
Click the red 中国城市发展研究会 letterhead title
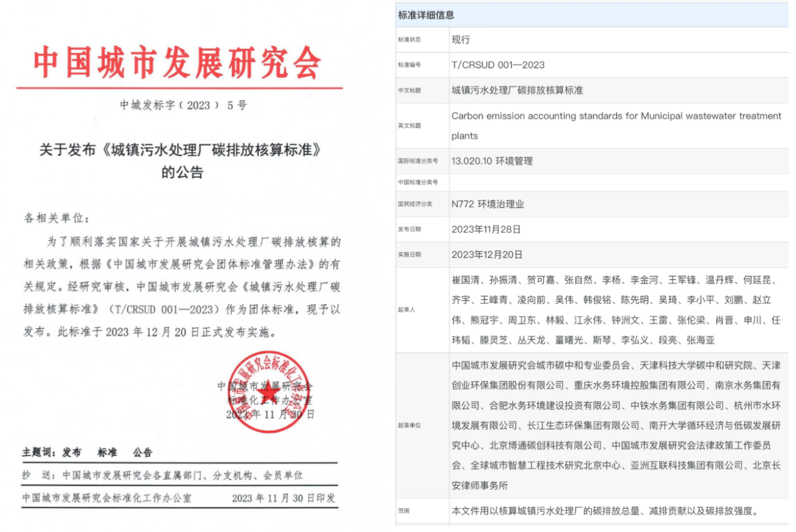(x=177, y=62)
